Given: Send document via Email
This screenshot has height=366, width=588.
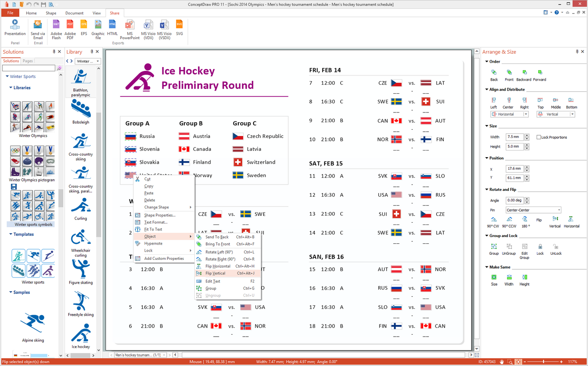Looking at the screenshot, I should click(x=38, y=29).
